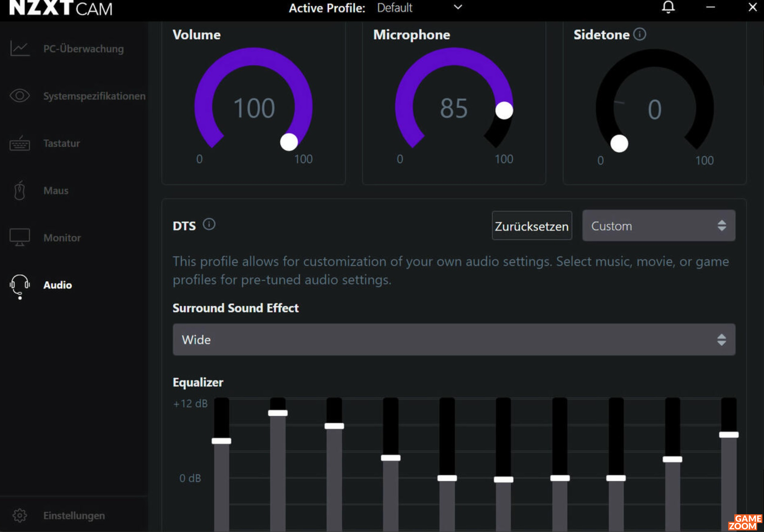Click fifth equalizer band handle
This screenshot has height=532, width=764.
(447, 478)
